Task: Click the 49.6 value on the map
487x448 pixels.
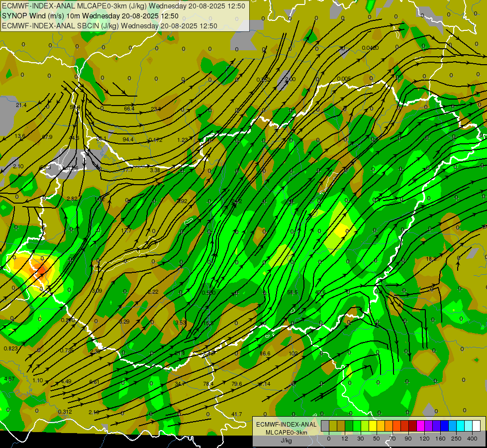Action: click(320, 292)
